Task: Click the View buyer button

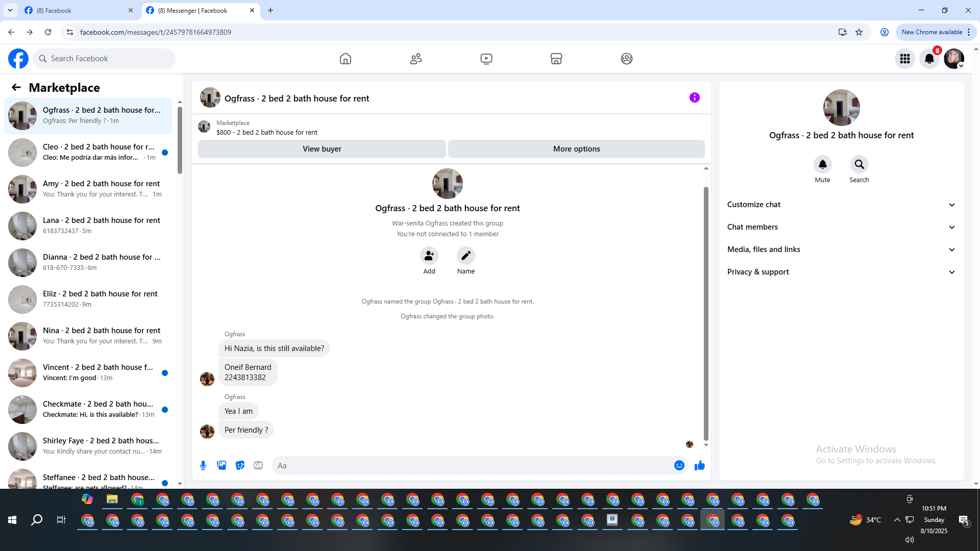Action: [x=322, y=149]
